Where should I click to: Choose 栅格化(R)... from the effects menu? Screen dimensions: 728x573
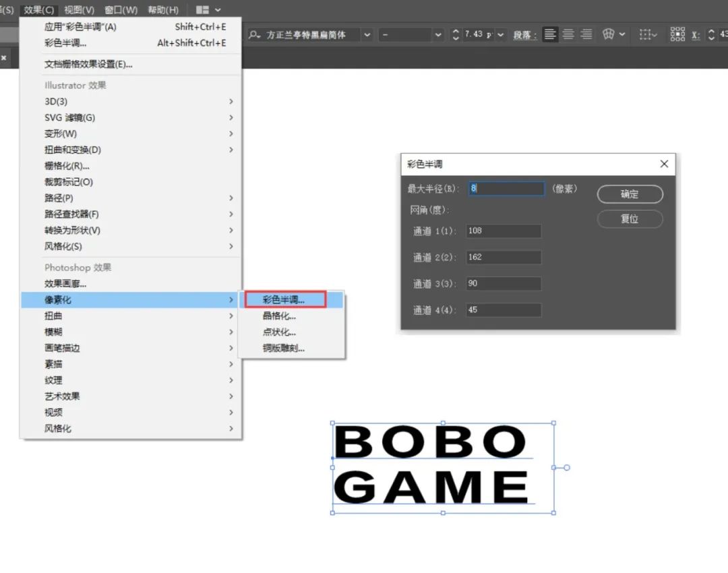click(x=131, y=166)
